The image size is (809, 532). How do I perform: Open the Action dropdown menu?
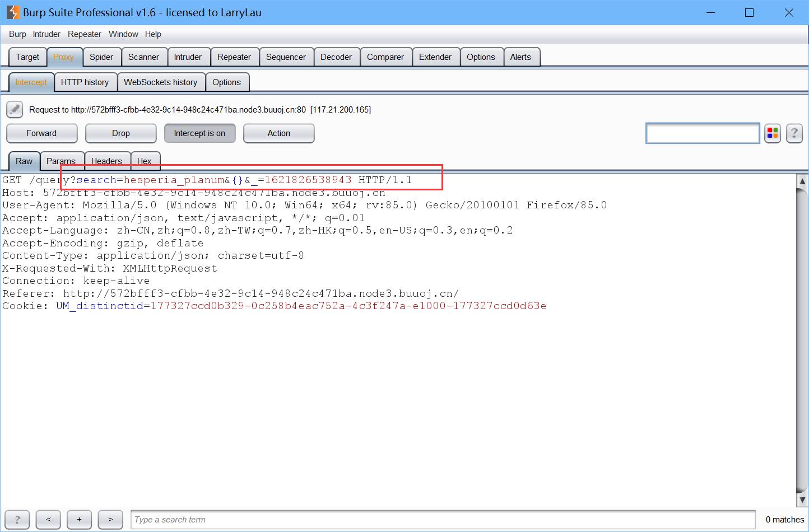(x=278, y=133)
